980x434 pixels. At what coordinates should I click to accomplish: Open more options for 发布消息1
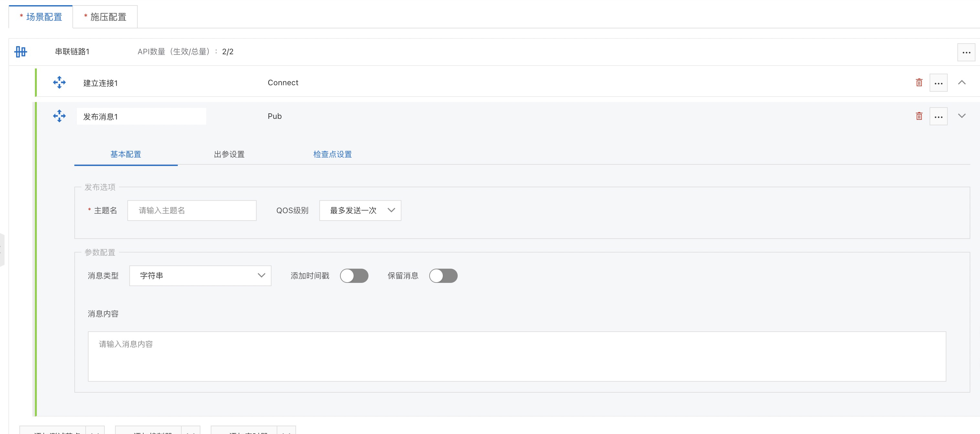coord(938,116)
